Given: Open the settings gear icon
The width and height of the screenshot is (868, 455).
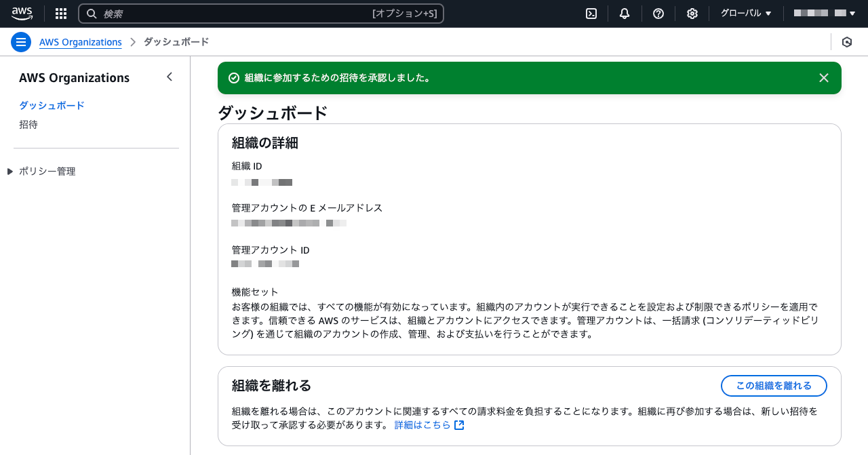Looking at the screenshot, I should (692, 14).
